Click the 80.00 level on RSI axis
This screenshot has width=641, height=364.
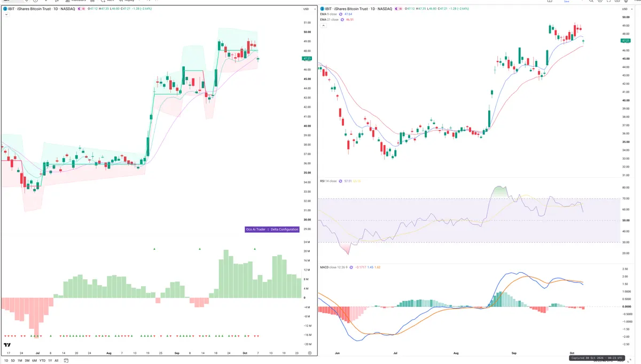[x=626, y=188]
